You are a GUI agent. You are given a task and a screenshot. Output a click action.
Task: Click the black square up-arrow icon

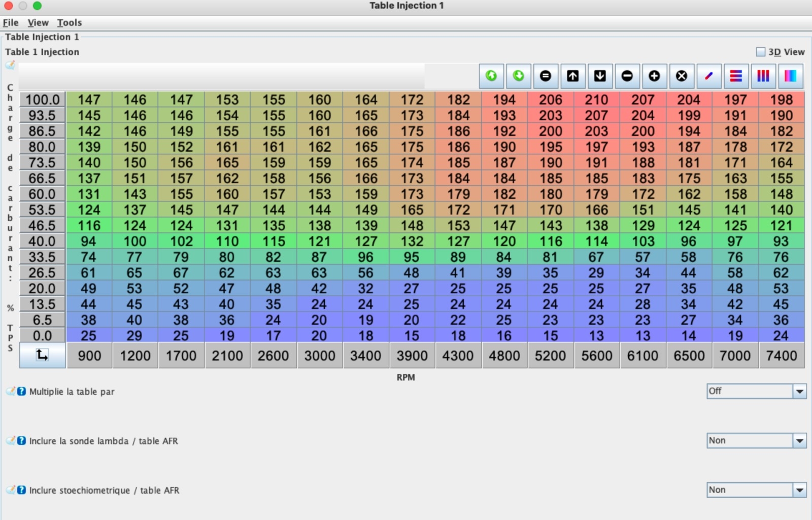pos(572,76)
